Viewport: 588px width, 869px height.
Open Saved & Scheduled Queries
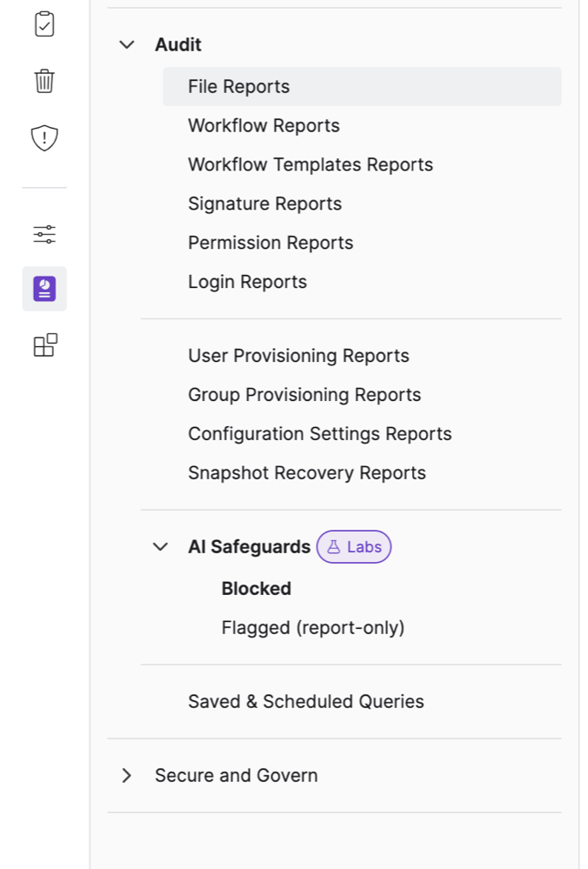click(x=306, y=702)
